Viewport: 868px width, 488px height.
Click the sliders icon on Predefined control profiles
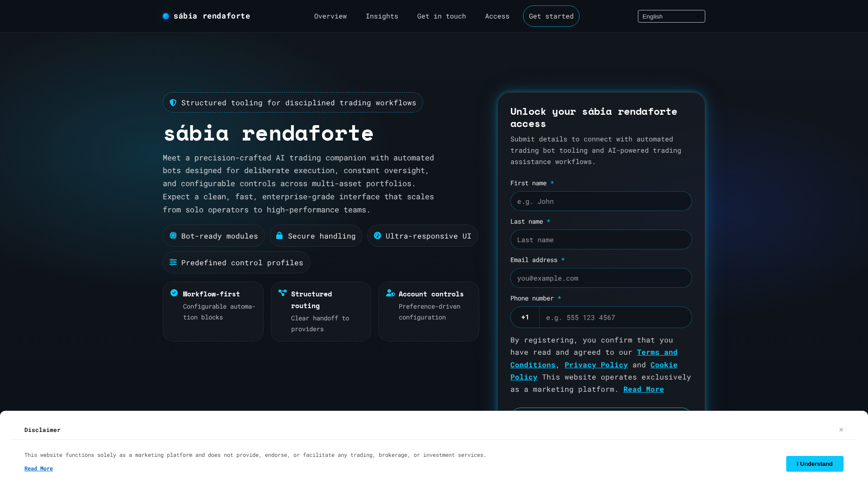(173, 262)
